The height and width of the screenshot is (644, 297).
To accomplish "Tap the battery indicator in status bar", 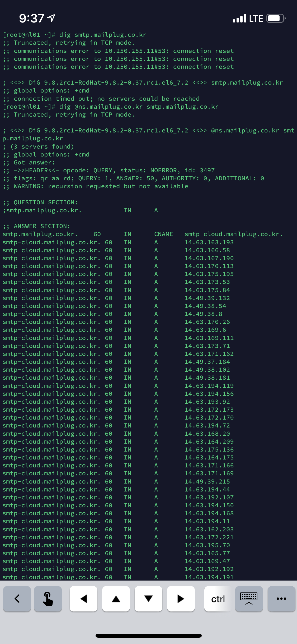I will pos(276,18).
